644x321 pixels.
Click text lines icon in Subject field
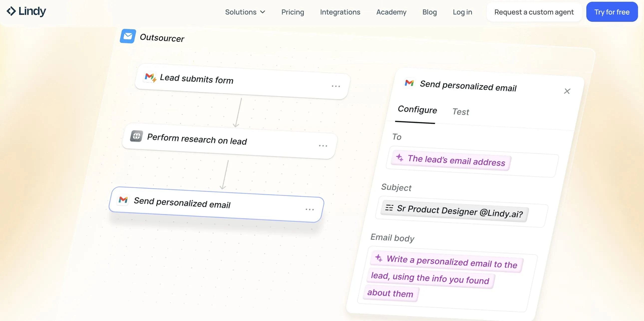pos(389,207)
